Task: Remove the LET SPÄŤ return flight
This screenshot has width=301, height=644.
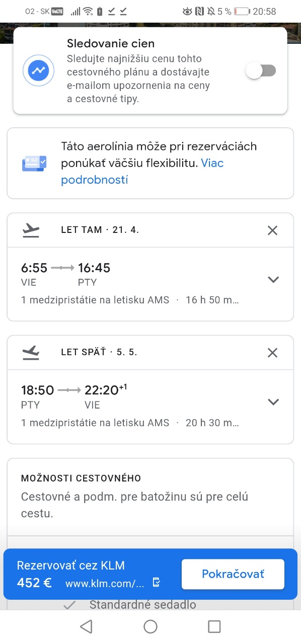Action: pos(272,353)
